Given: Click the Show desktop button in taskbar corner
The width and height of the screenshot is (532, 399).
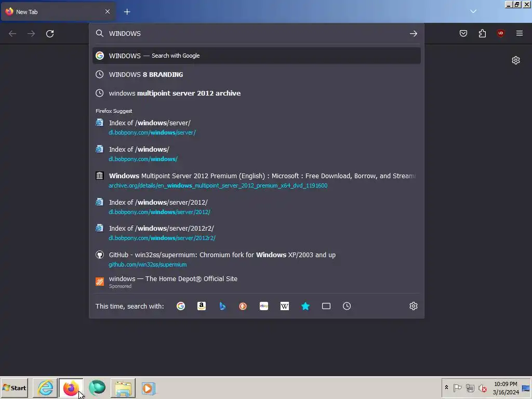Looking at the screenshot, I should pyautogui.click(x=526, y=388).
